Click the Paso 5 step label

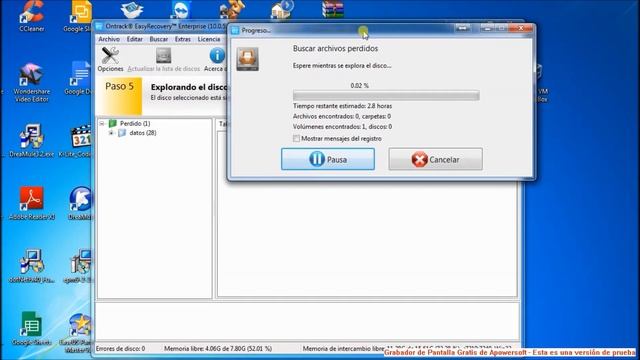(119, 86)
